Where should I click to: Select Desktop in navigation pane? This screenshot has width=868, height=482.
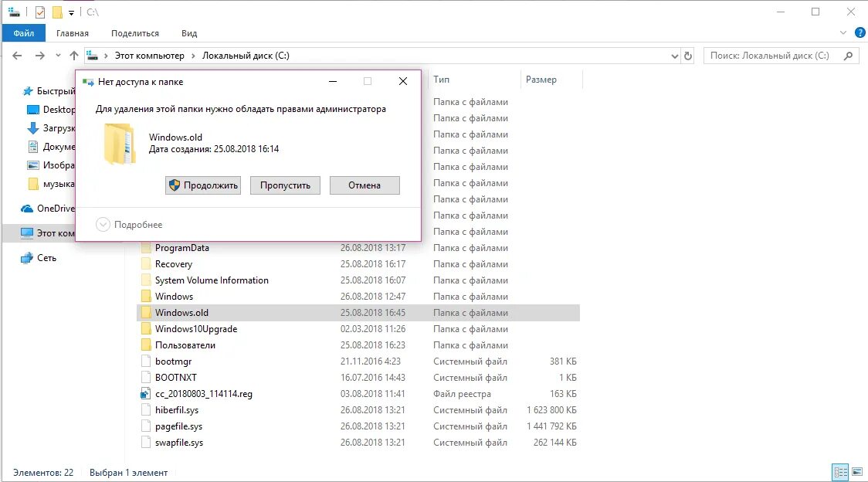coord(51,110)
